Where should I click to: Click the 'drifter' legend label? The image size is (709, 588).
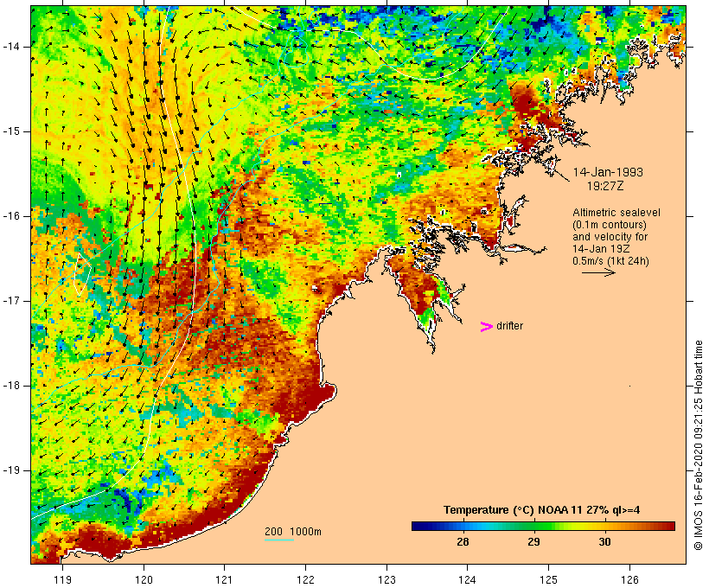pyautogui.click(x=509, y=326)
